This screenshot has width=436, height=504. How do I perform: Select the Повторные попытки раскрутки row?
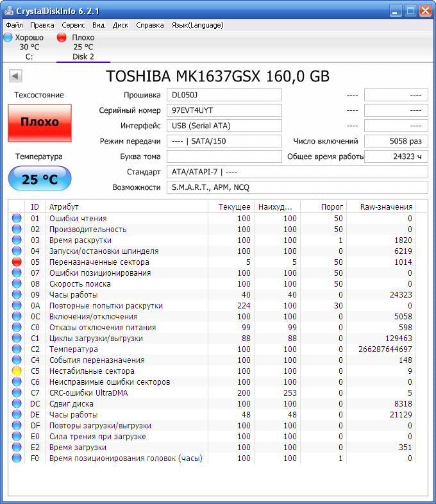tap(212, 305)
